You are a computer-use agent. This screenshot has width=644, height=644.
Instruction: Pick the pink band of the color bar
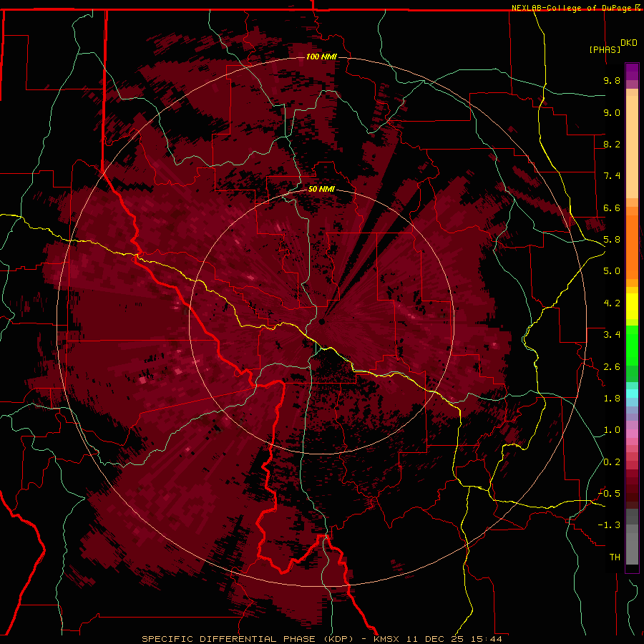tap(632, 434)
